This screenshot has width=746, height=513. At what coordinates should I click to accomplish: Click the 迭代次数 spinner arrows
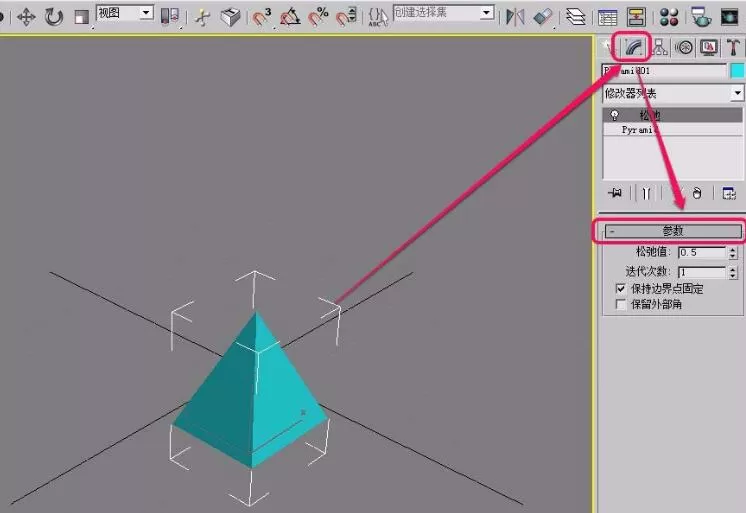[x=733, y=272]
